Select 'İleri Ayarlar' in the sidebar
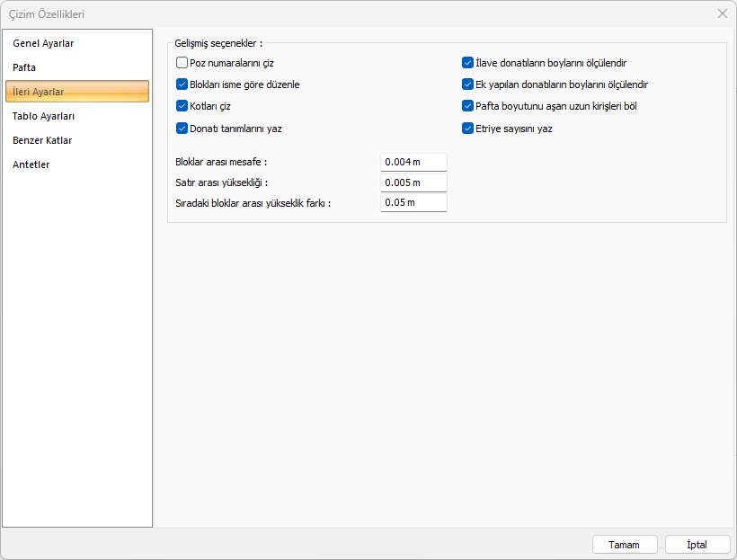The height and width of the screenshot is (560, 737). [39, 92]
